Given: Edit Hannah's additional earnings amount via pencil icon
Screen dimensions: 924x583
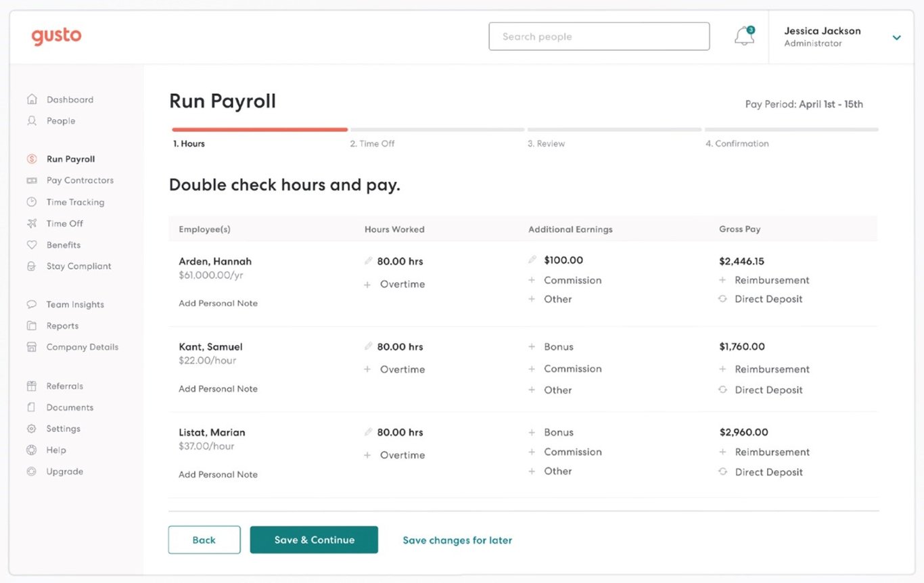Looking at the screenshot, I should click(x=534, y=259).
